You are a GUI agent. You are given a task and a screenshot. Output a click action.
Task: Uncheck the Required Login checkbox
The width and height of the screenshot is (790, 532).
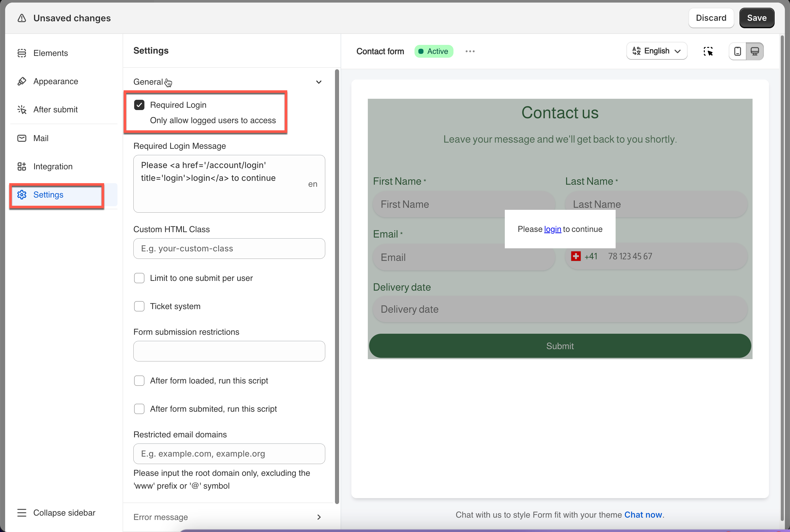click(139, 105)
